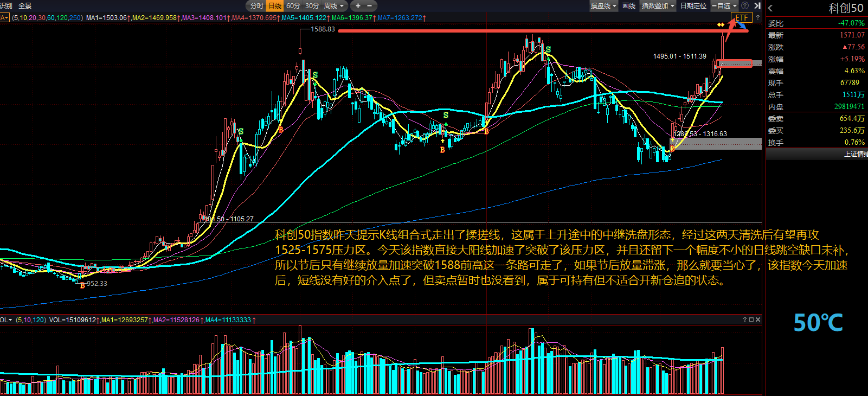The height and width of the screenshot is (396, 868).
Task: Click the help question mark in top toolbar
Action: point(745,6)
